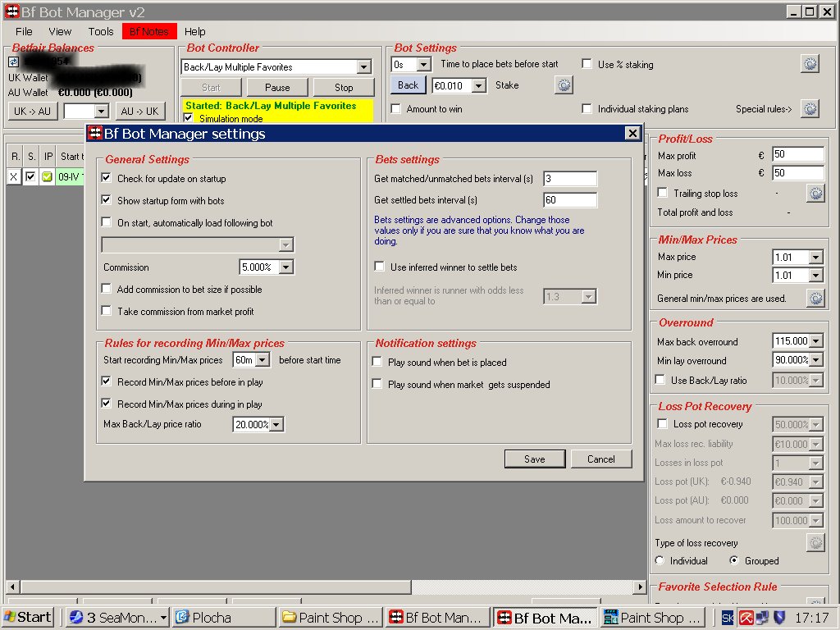Image resolution: width=840 pixels, height=630 pixels.
Task: Open the Special rules gear button
Action: tap(810, 109)
